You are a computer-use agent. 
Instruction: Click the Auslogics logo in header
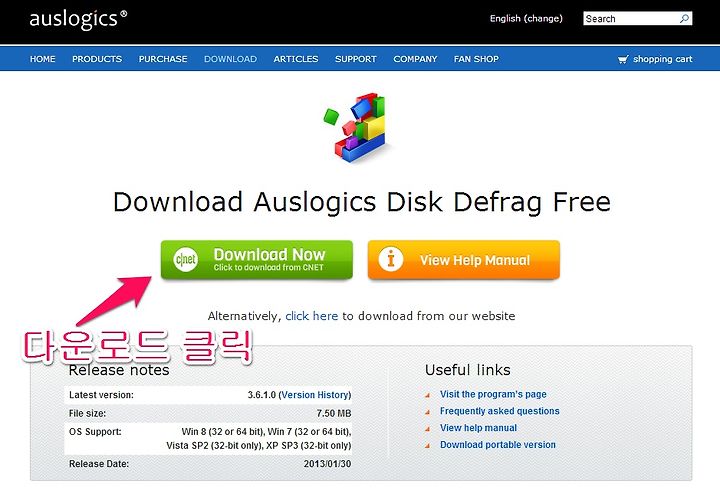click(x=78, y=19)
